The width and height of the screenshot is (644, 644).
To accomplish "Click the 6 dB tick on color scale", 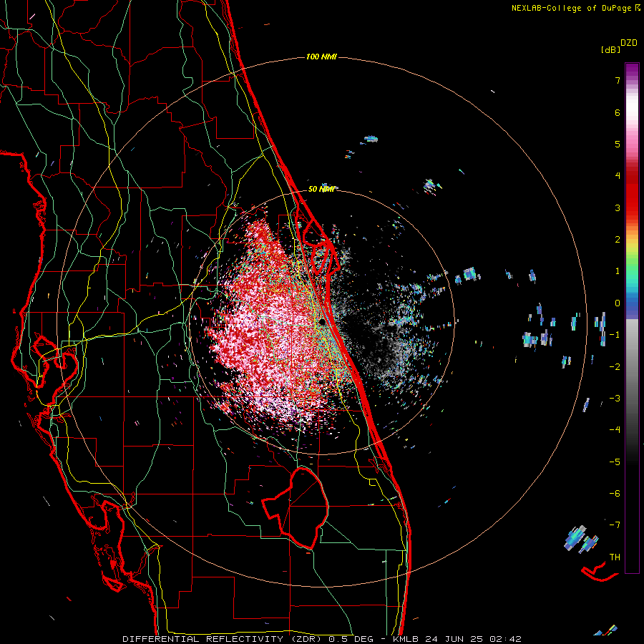I will tap(618, 112).
